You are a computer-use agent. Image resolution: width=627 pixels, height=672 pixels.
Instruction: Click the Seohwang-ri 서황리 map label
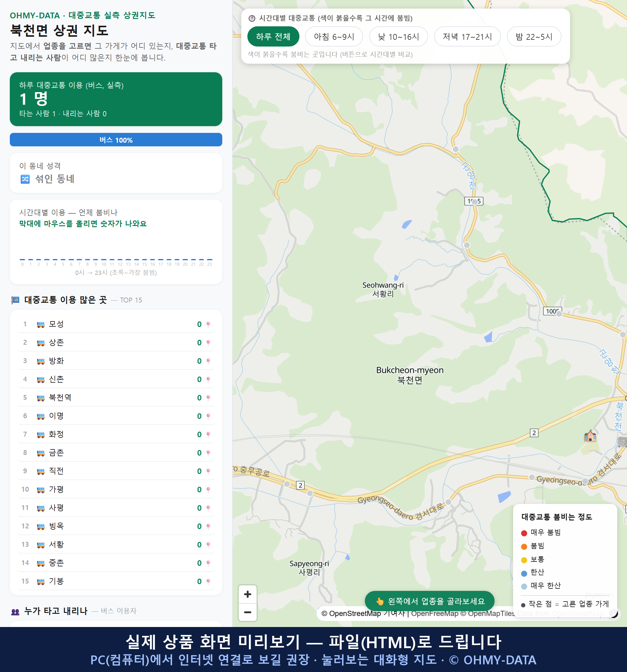coord(383,289)
